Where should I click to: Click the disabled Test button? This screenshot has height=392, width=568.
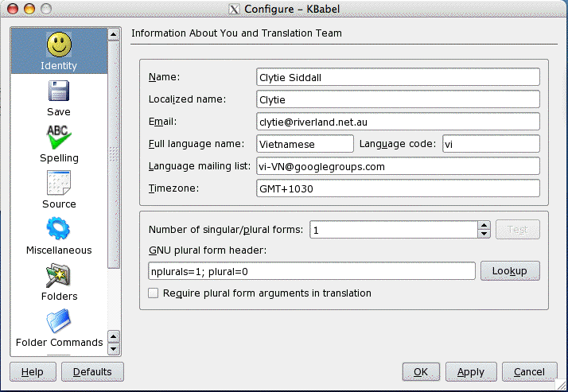pos(518,230)
